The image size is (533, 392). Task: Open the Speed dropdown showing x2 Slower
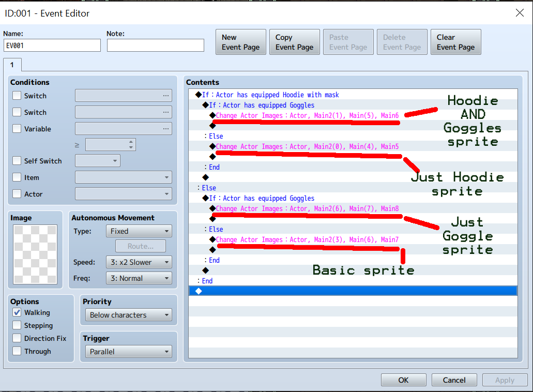139,262
